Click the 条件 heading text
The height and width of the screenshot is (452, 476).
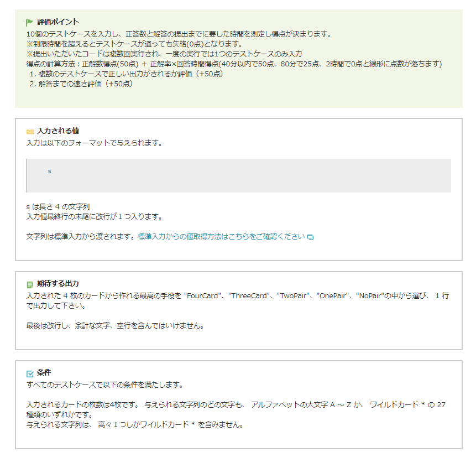point(44,373)
